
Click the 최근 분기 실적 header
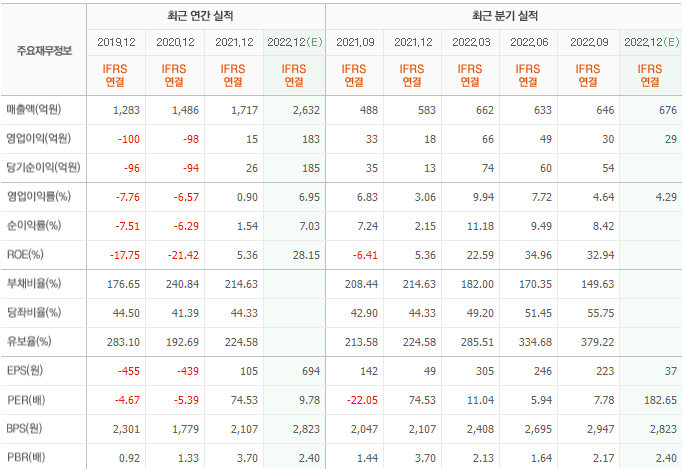(504, 16)
